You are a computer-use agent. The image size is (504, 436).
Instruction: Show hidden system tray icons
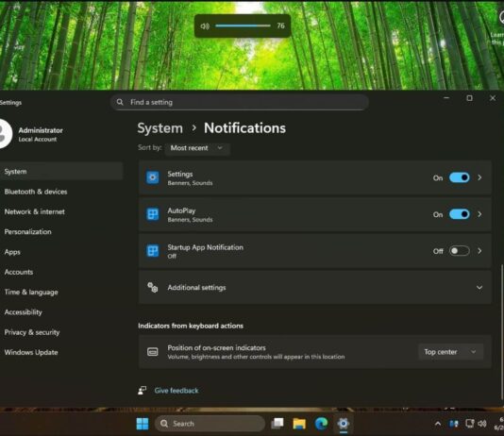(x=438, y=424)
